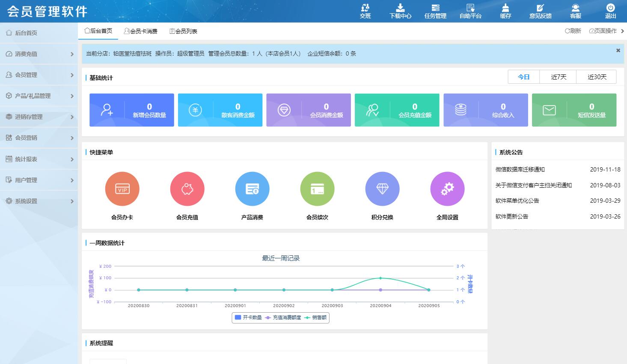This screenshot has width=627, height=364.
Task: Open the 关于微信支付客户主扫关闭通知 announcement
Action: (x=534, y=185)
